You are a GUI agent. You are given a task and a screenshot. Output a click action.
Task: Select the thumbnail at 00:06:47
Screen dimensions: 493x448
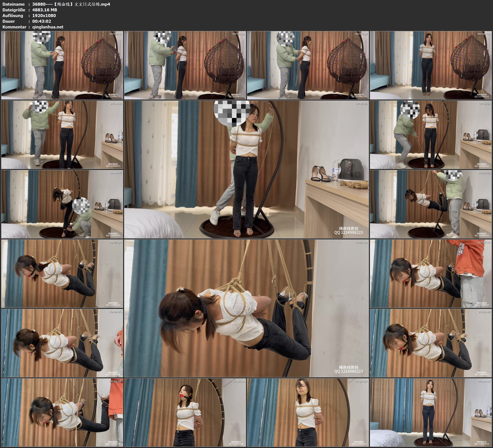coord(308,65)
